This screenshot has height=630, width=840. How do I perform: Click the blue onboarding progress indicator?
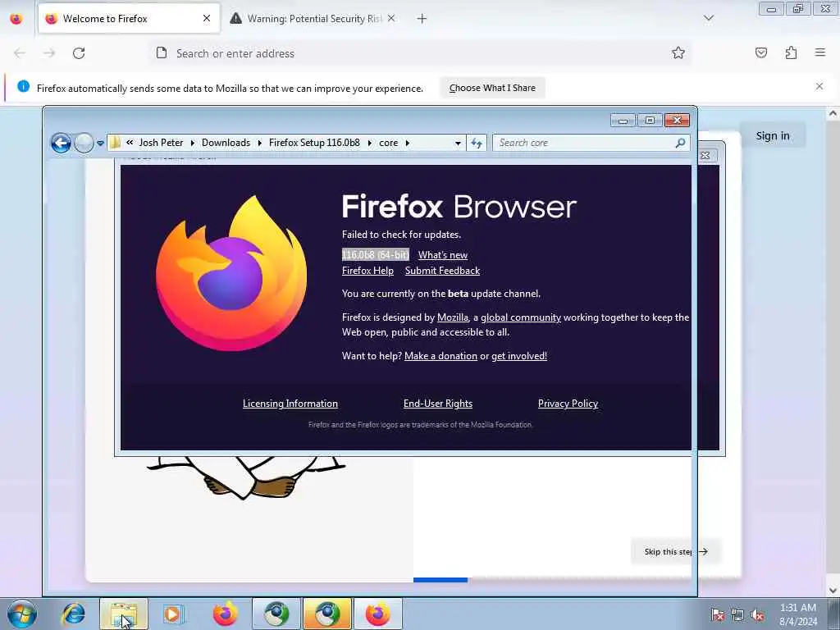pyautogui.click(x=441, y=580)
